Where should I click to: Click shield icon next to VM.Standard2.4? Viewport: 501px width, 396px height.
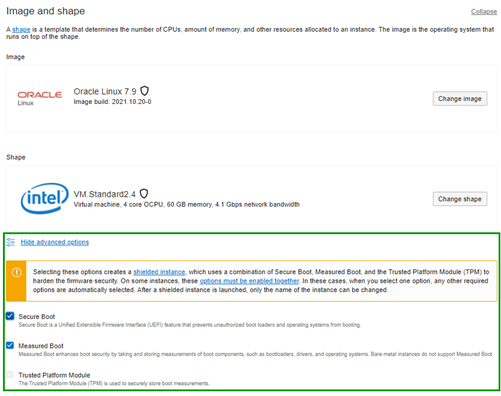click(144, 193)
